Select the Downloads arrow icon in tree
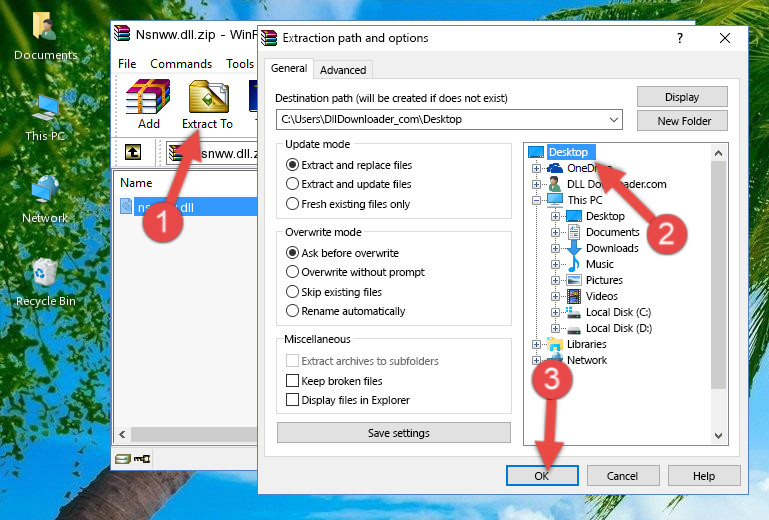This screenshot has height=520, width=769. tap(574, 248)
